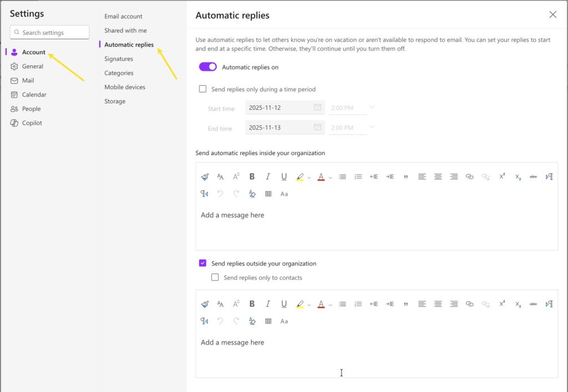The height and width of the screenshot is (392, 568).
Task: Click Italic icon in first message toolbar
Action: point(268,177)
